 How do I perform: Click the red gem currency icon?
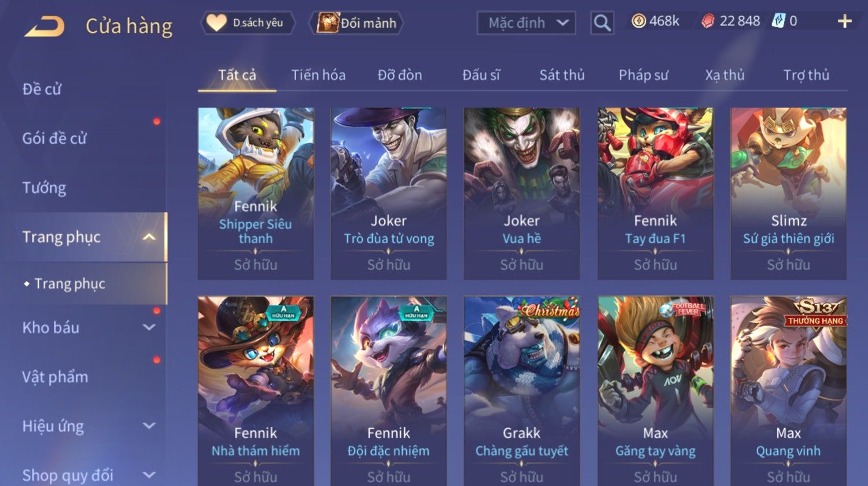(x=708, y=21)
